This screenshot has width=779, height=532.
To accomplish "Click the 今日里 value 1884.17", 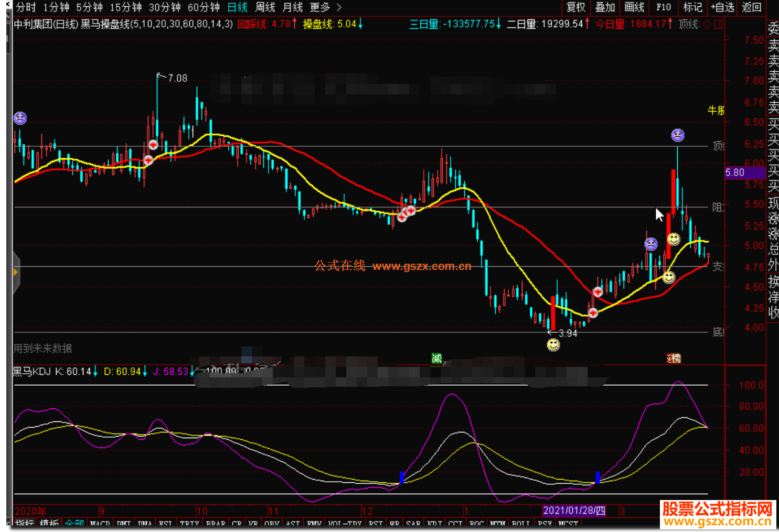I will (634, 24).
